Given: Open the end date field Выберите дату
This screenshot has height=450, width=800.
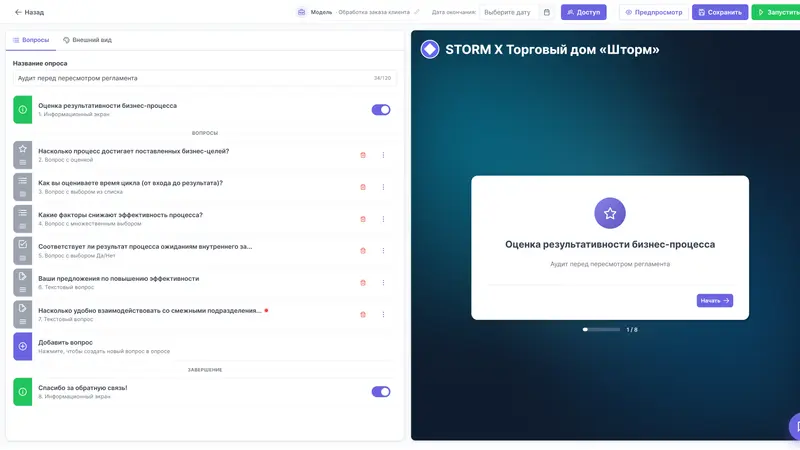Looking at the screenshot, I should [508, 12].
